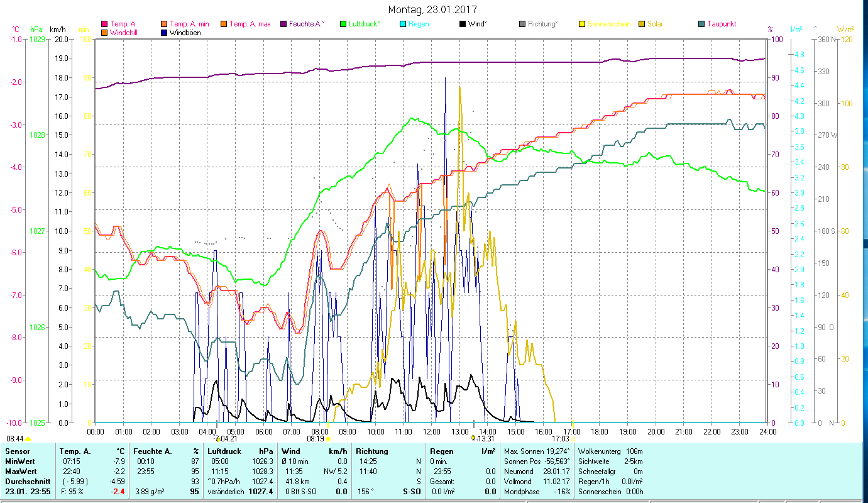Click the sun icon beside 08:44
The image size is (868, 503).
28,439
